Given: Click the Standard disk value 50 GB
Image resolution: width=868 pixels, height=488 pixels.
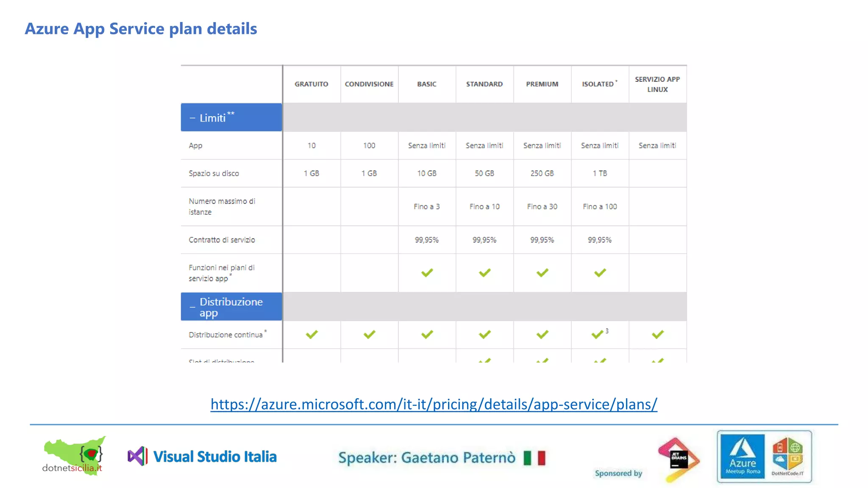Looking at the screenshot, I should point(484,173).
